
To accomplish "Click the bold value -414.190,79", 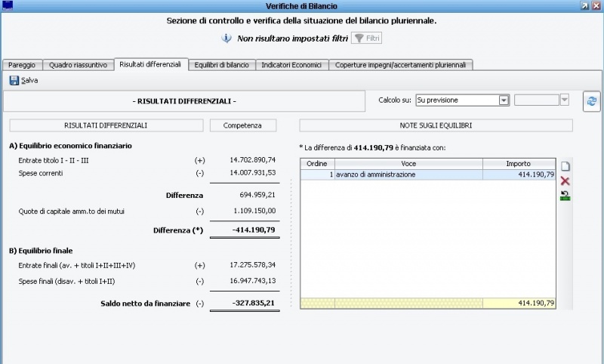I will click(254, 230).
